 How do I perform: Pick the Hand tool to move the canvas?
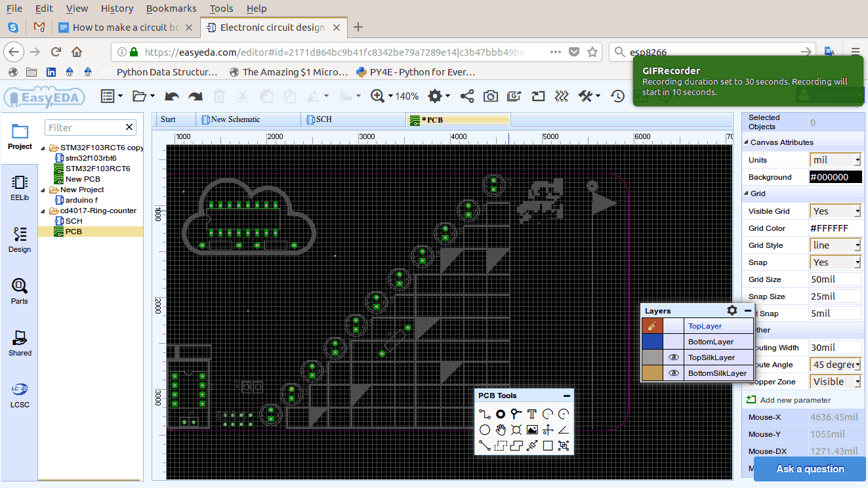(x=500, y=430)
